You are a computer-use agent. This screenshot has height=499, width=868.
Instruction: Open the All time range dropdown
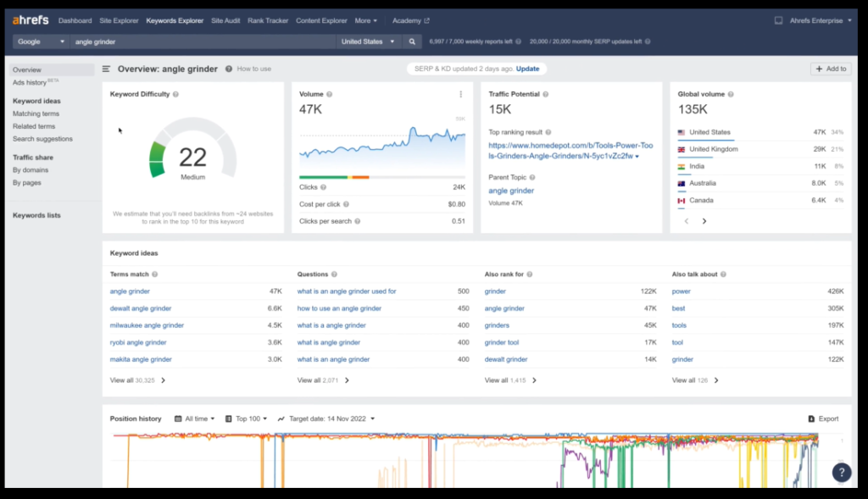click(x=195, y=419)
